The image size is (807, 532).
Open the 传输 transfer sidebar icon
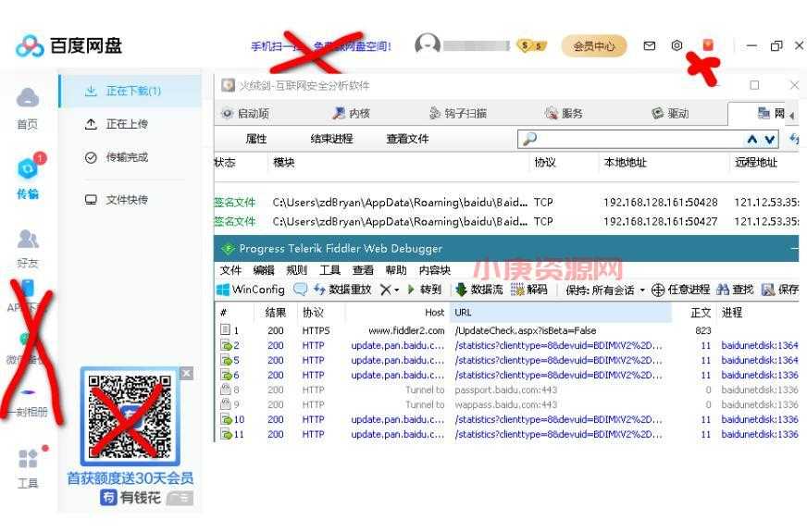[x=28, y=170]
